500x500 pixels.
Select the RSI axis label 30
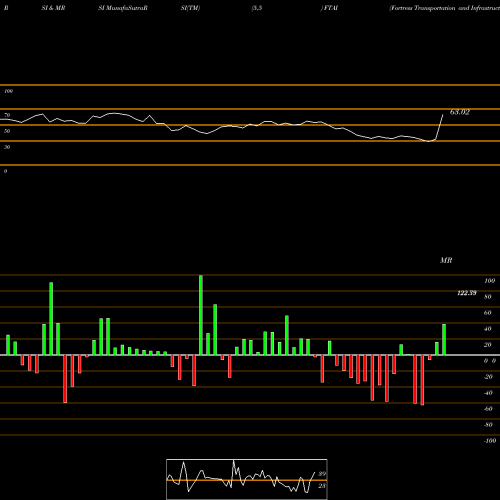(7, 147)
